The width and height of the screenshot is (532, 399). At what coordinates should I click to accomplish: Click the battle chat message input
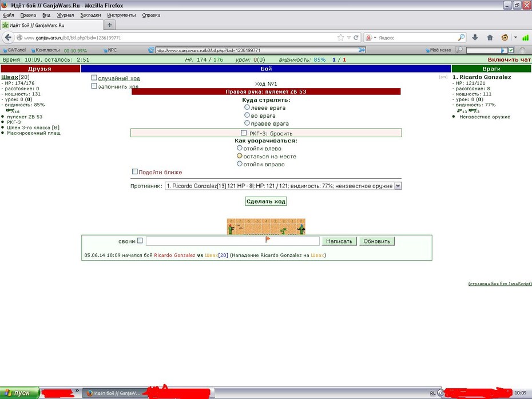233,241
